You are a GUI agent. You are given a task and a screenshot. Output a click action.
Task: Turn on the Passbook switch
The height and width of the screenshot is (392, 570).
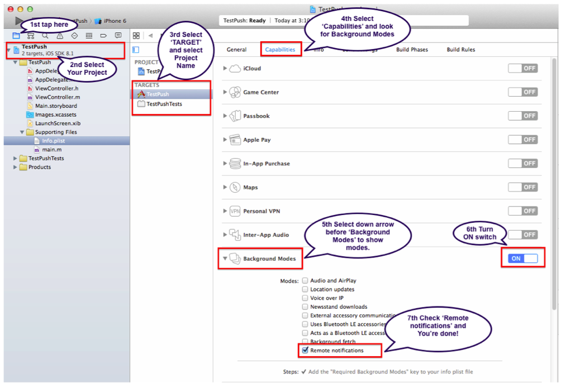(x=522, y=116)
